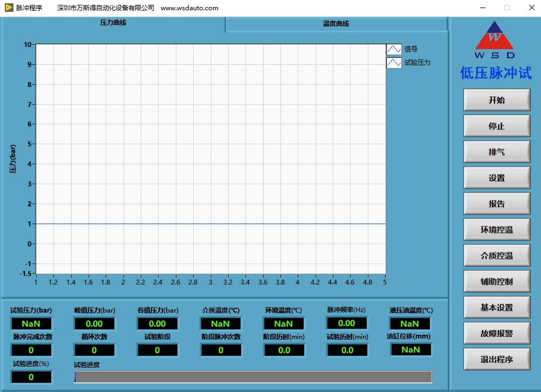Click 退出程序 to exit program
541x392 pixels.
pyautogui.click(x=496, y=359)
